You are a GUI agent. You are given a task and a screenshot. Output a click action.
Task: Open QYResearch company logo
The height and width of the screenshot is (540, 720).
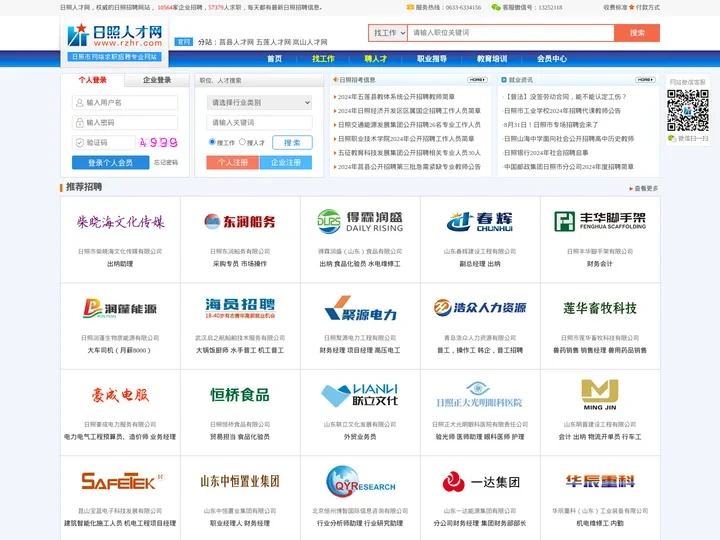tap(360, 481)
